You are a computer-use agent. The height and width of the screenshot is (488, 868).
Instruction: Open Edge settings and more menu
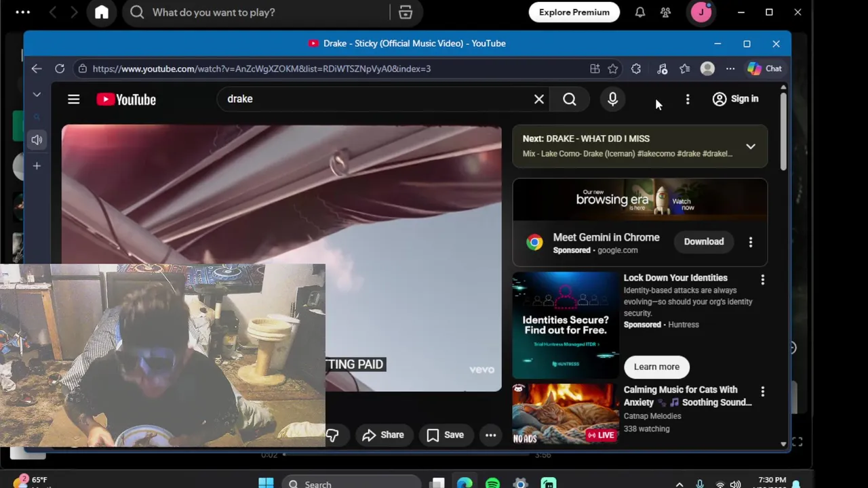coord(730,68)
